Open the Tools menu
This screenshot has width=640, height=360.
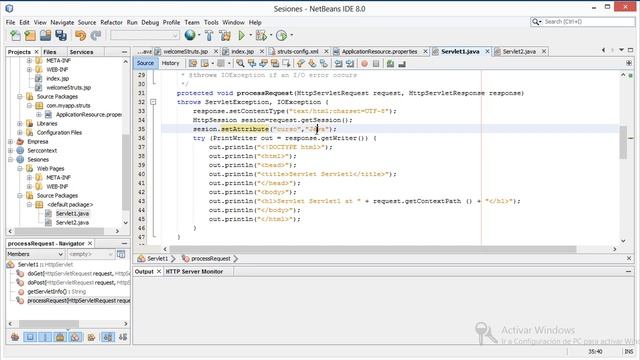211,22
